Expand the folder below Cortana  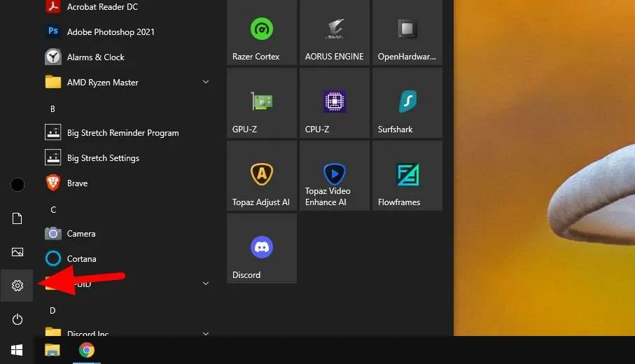(206, 283)
